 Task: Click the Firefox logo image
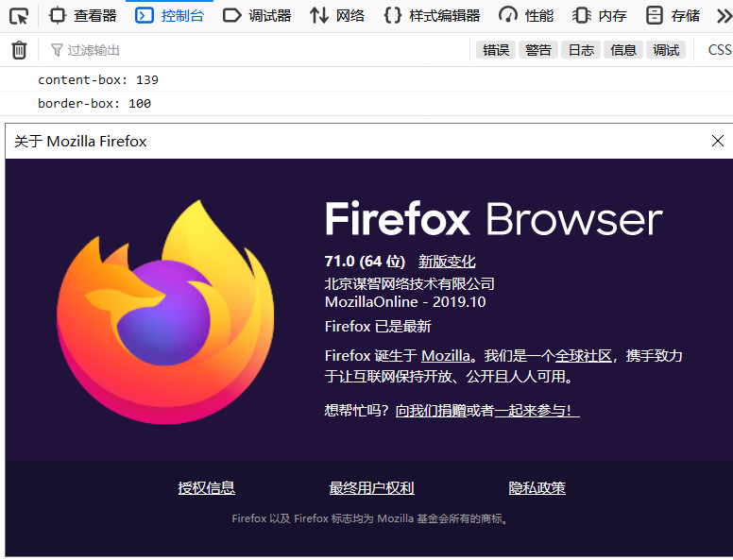point(165,313)
